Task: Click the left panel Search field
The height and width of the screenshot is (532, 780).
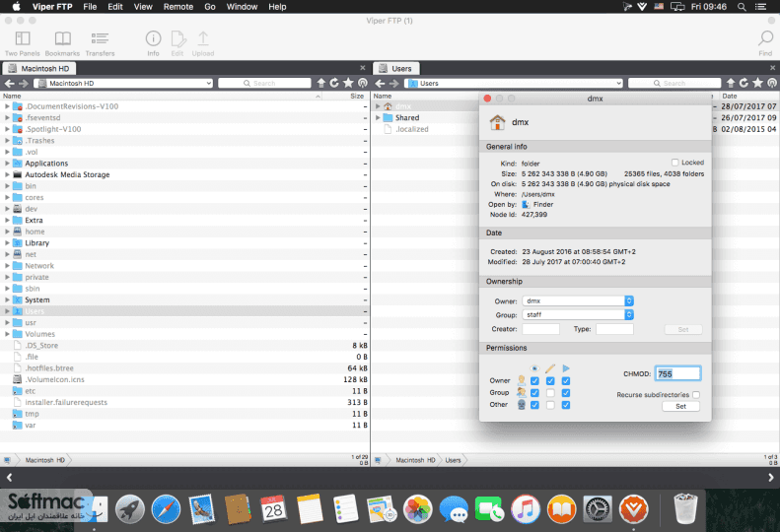Action: tap(264, 83)
